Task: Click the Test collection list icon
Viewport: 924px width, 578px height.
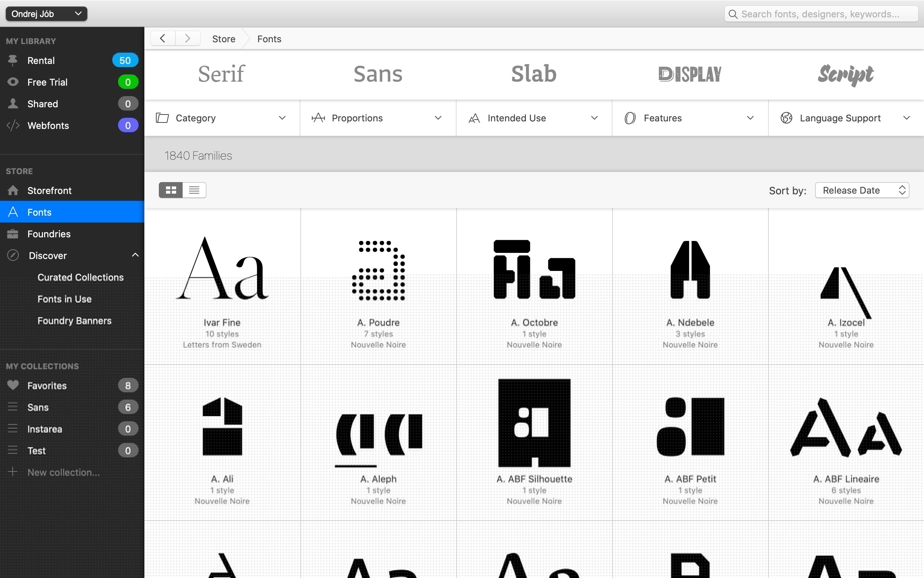Action: point(13,450)
